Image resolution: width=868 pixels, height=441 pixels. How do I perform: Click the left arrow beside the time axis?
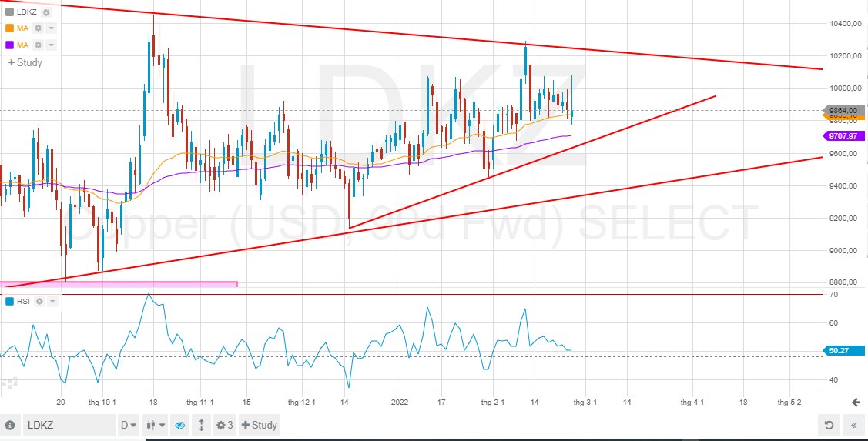click(856, 402)
